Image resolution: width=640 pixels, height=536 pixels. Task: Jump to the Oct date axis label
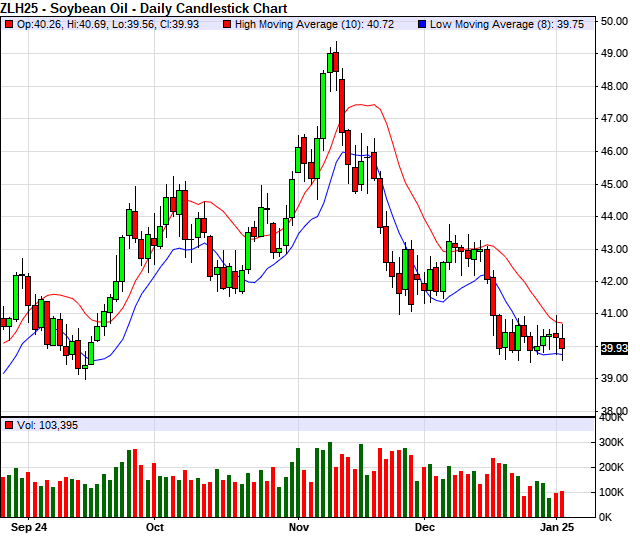click(155, 525)
